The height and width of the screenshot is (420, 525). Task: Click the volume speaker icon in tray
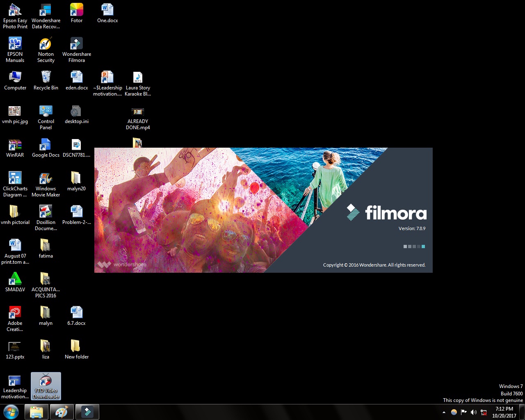coord(474,412)
